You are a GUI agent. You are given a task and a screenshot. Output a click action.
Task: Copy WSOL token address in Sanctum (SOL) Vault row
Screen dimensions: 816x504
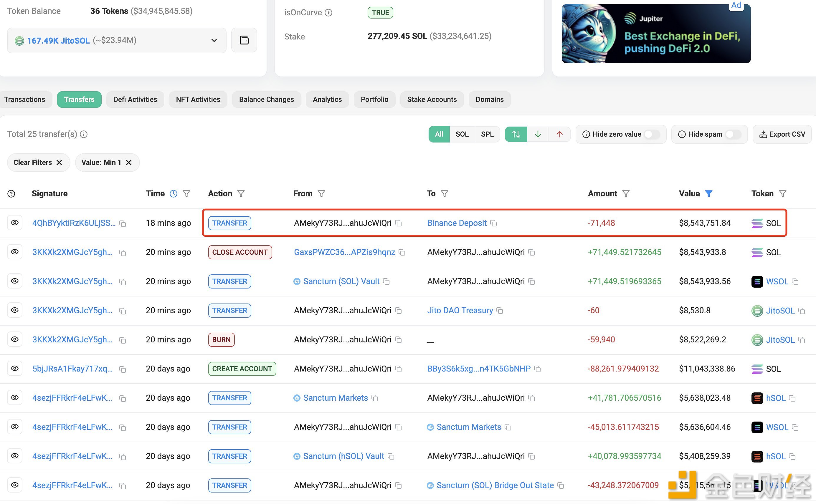(795, 282)
